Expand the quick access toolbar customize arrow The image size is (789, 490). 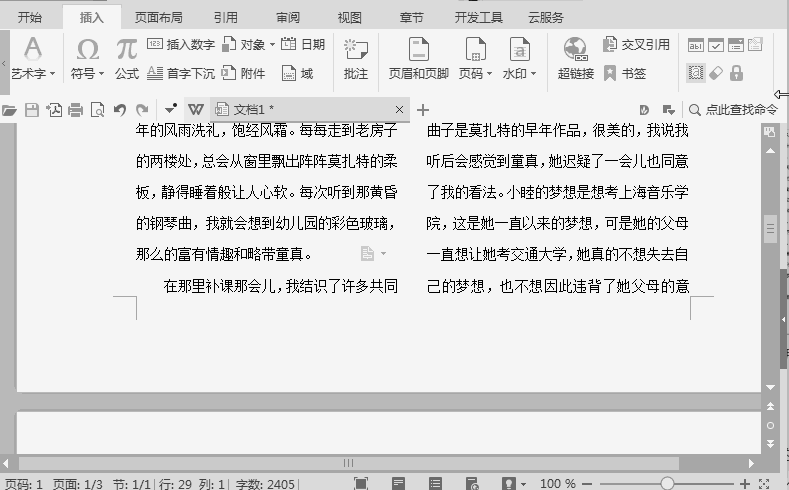[x=171, y=108]
